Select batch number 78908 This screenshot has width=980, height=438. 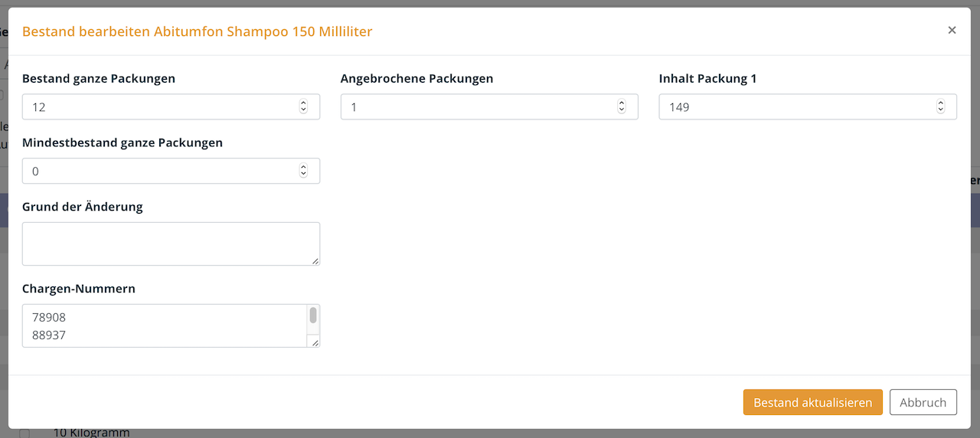(49, 317)
